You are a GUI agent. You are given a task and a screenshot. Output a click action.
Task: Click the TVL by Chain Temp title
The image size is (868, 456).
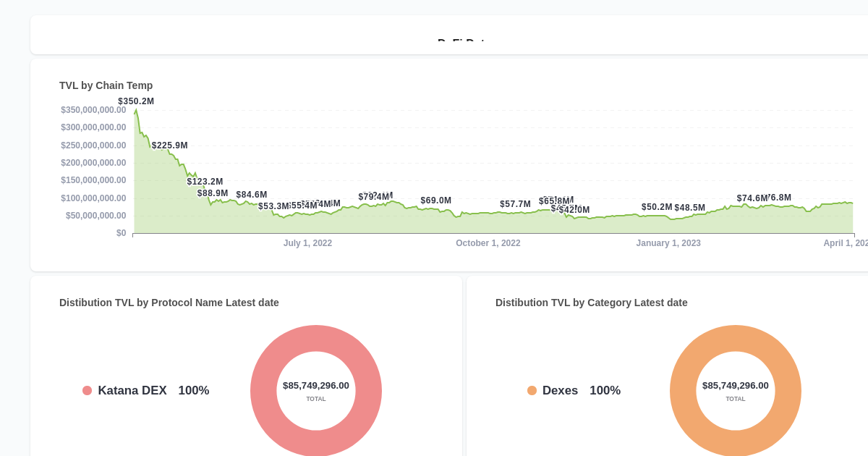[106, 85]
